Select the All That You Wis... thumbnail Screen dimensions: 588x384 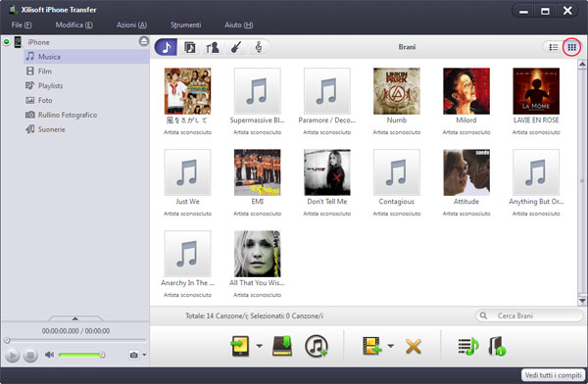pyautogui.click(x=257, y=254)
